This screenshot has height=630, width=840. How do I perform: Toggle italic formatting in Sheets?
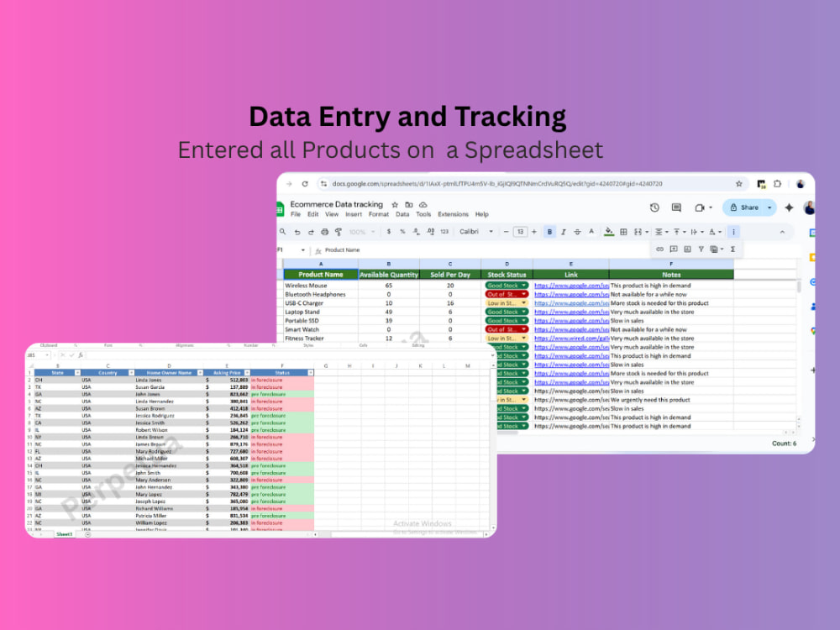point(564,232)
